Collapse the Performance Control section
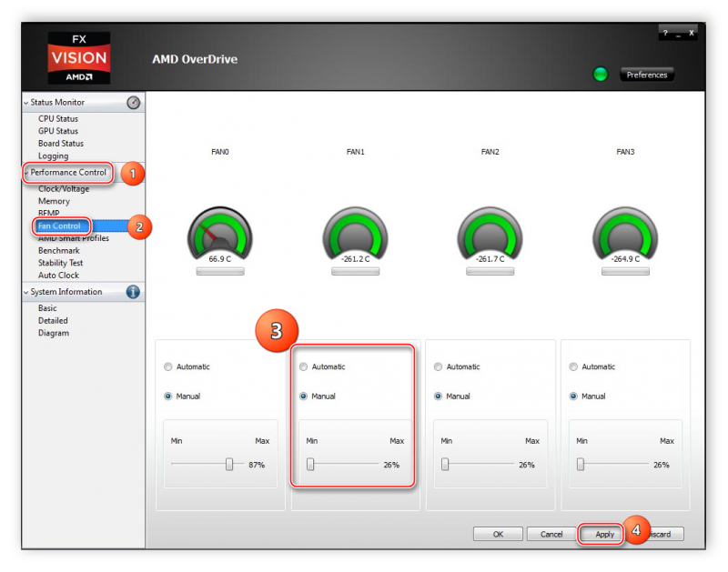Image resolution: width=728 pixels, height=572 pixels. (26, 173)
